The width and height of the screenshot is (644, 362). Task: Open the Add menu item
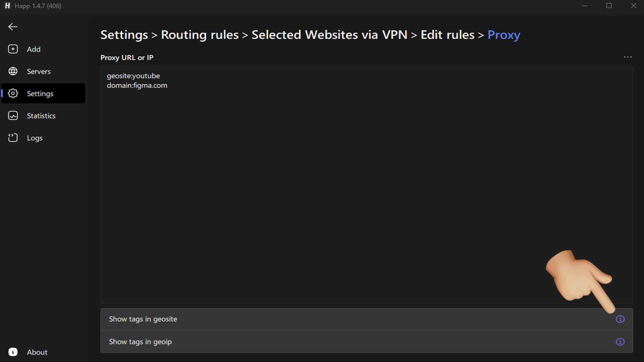point(34,49)
